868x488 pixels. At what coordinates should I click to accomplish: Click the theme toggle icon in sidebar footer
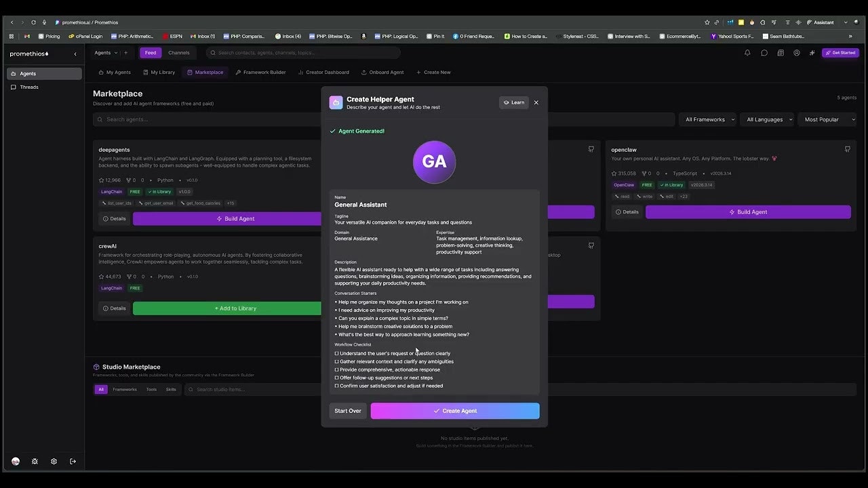[35, 462]
